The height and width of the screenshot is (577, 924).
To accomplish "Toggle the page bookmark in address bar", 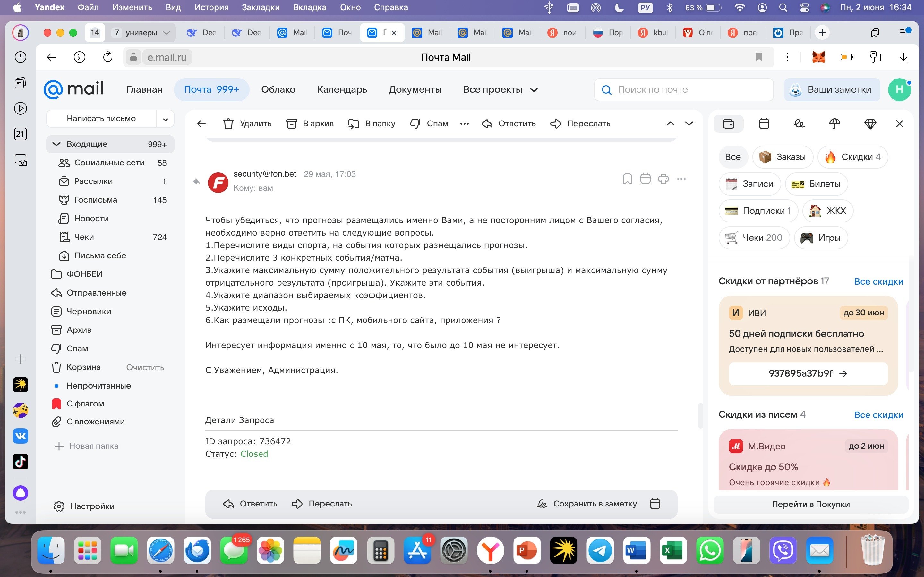I will pyautogui.click(x=759, y=57).
